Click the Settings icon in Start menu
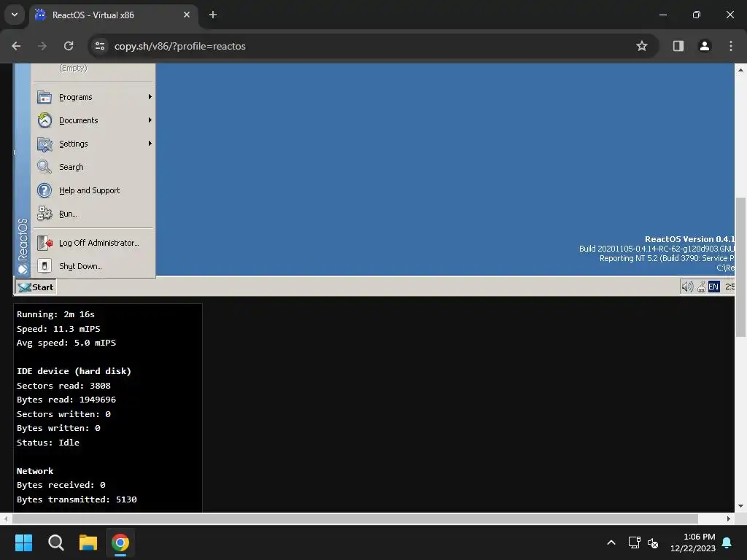The width and height of the screenshot is (747, 560). [44, 144]
